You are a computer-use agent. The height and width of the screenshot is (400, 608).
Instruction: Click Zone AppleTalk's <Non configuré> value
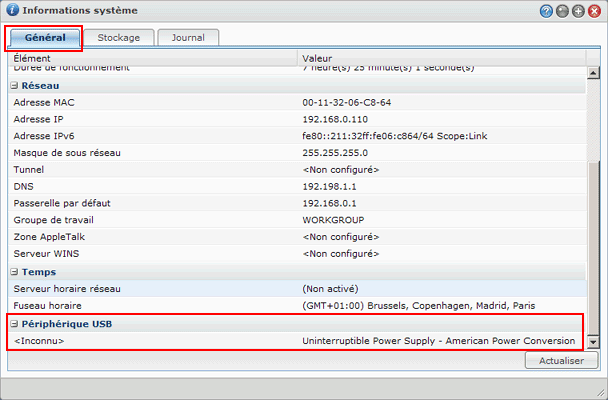341,237
